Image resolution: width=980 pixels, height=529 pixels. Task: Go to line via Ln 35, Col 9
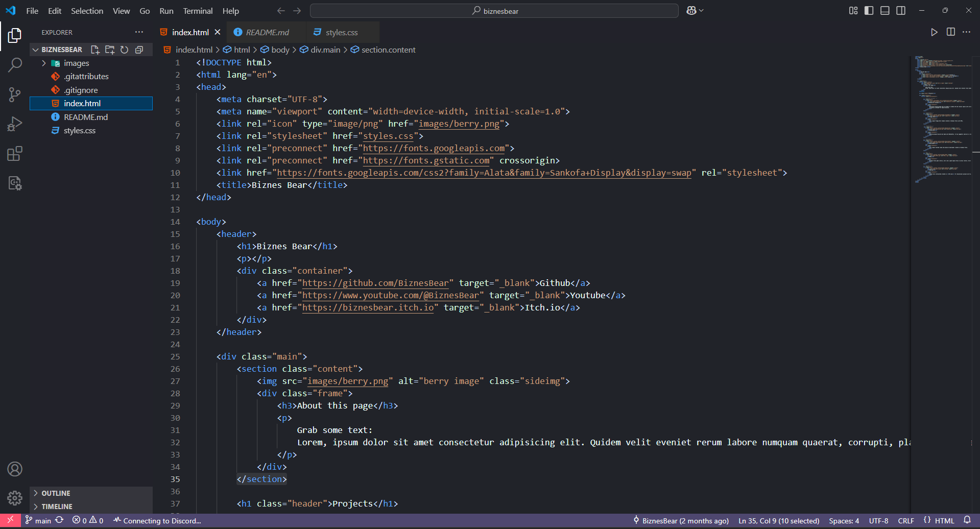pos(779,521)
